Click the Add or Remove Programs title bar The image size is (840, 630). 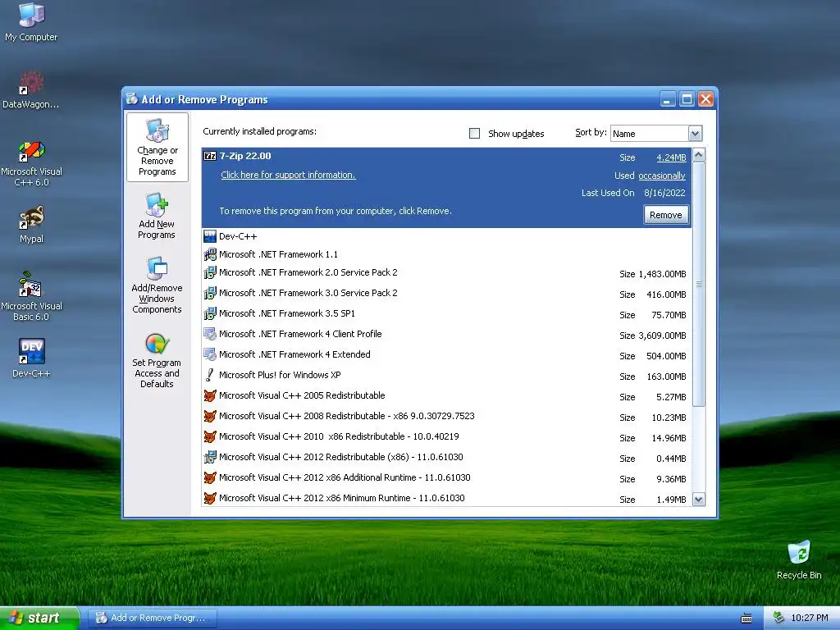click(391, 99)
